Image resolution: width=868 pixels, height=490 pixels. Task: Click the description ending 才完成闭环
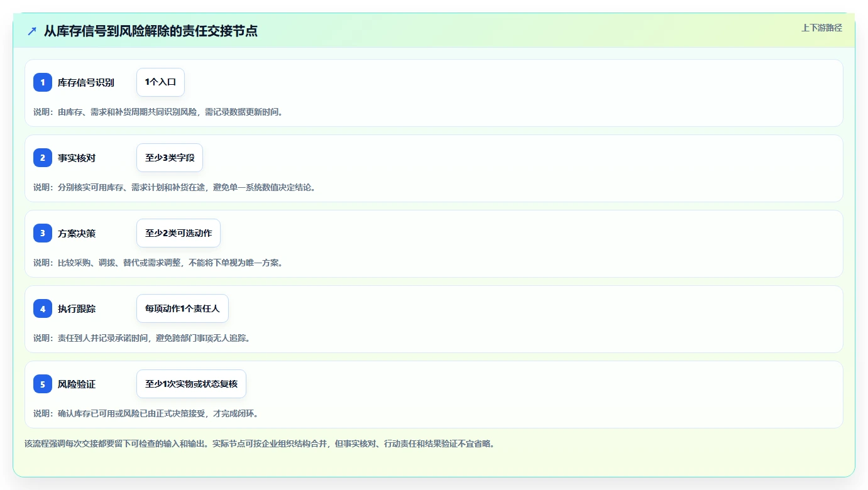(147, 413)
